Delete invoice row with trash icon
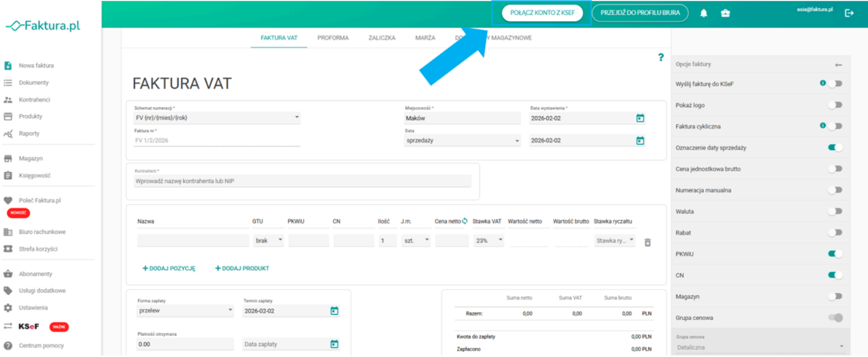The width and height of the screenshot is (868, 357). coord(647,242)
